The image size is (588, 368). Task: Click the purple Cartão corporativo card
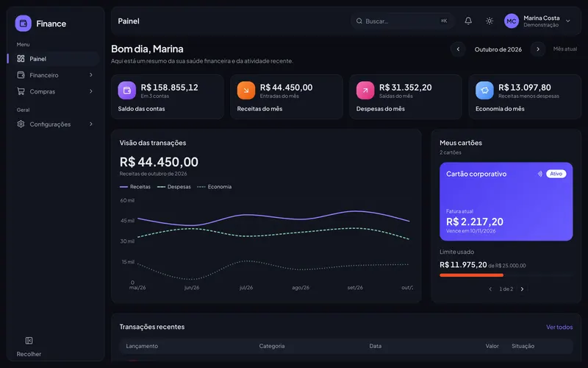tap(506, 201)
